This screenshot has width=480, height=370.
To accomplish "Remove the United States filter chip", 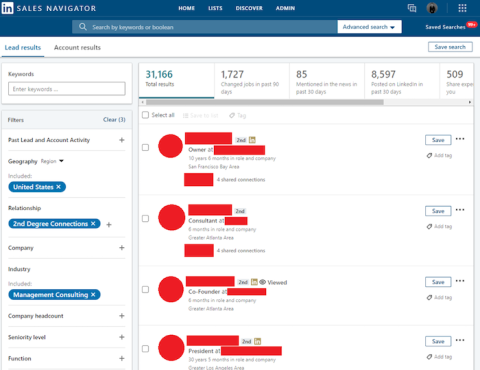I will [59, 187].
